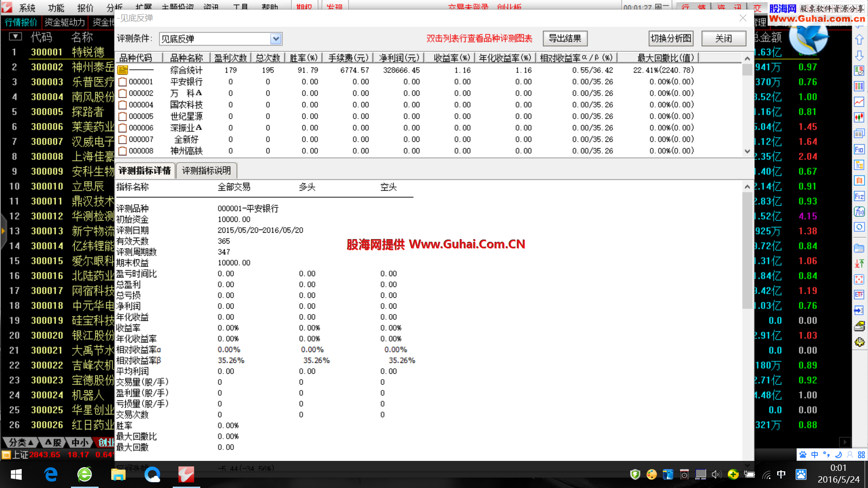Select stock row 300012 华测检测
The width and height of the screenshot is (868, 488).
tap(59, 216)
